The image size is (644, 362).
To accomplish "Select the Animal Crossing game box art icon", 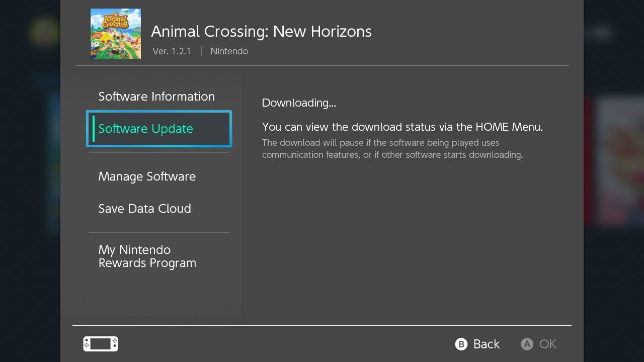I will click(x=115, y=33).
